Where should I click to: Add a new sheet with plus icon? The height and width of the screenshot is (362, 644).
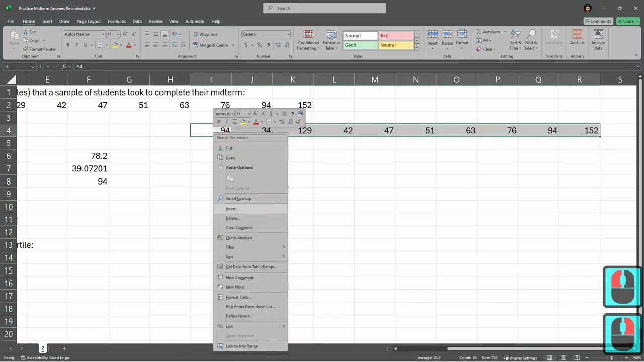pos(64,348)
